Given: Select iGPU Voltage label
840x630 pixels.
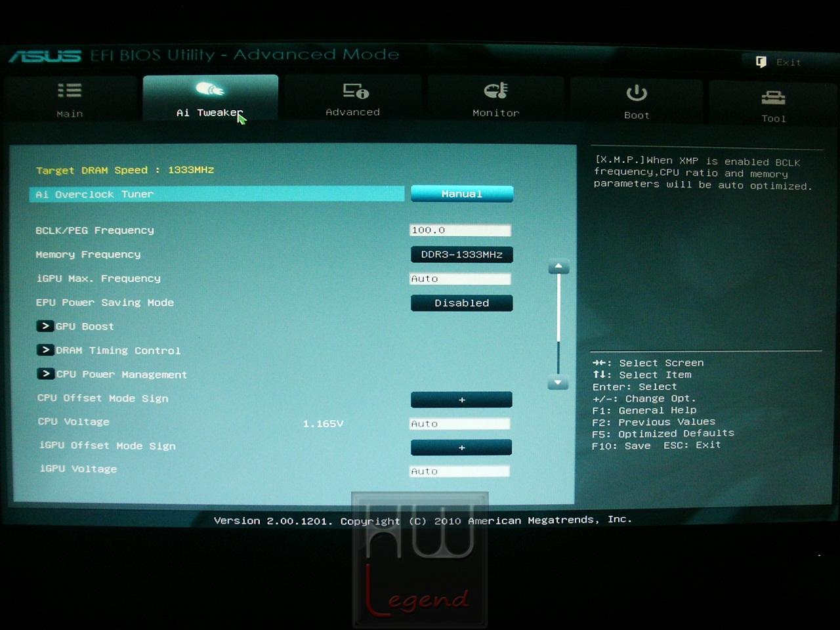Looking at the screenshot, I should pos(78,469).
